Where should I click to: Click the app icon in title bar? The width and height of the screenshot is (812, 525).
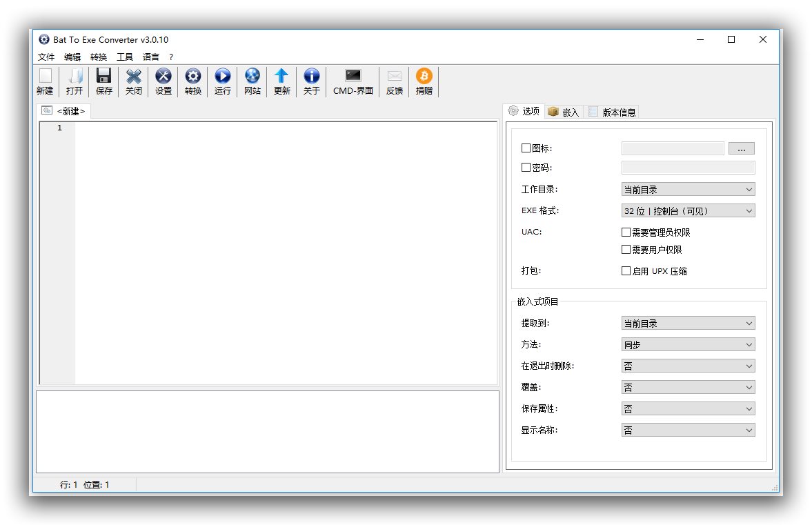(44, 39)
